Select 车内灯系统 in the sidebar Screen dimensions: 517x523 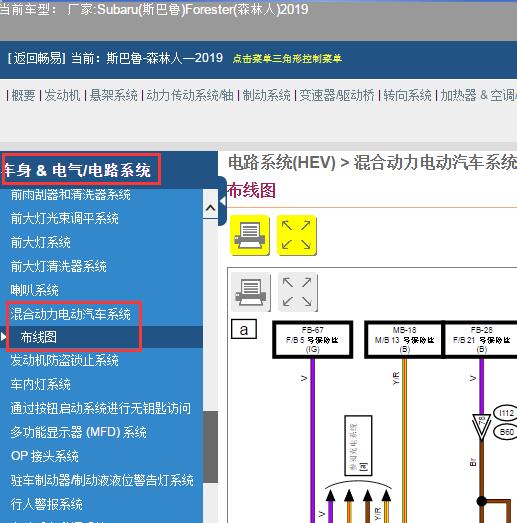click(x=41, y=384)
